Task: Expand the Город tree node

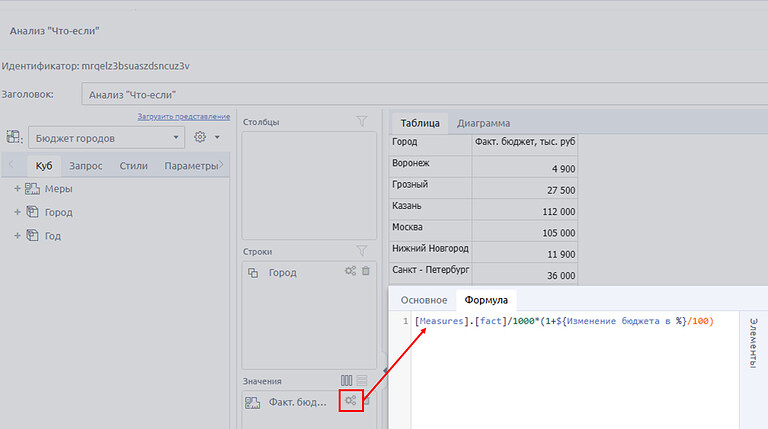Action: [x=17, y=212]
